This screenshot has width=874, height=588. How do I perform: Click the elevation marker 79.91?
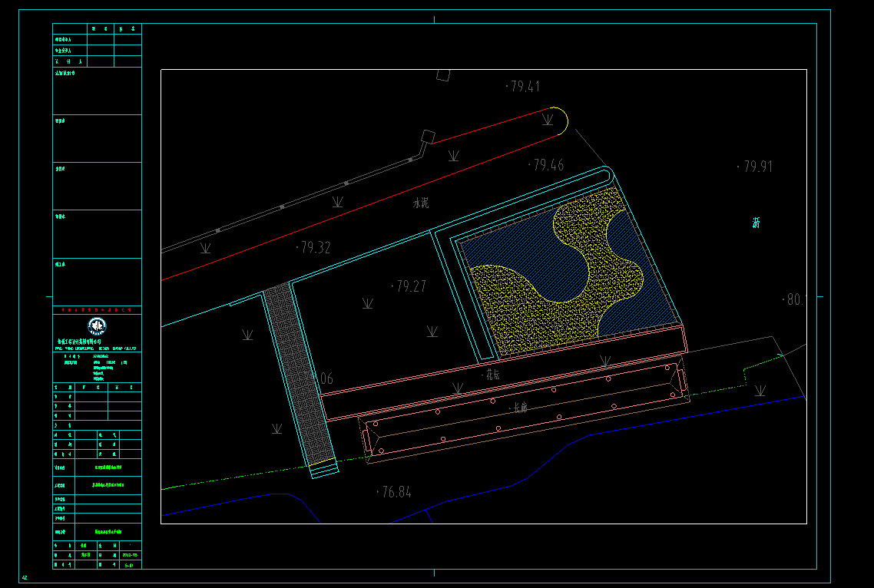click(755, 167)
